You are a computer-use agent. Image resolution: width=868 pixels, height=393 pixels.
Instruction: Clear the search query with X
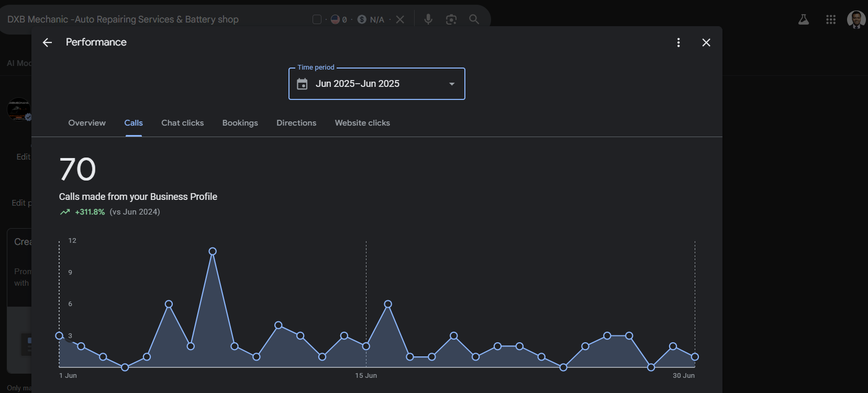pos(400,19)
